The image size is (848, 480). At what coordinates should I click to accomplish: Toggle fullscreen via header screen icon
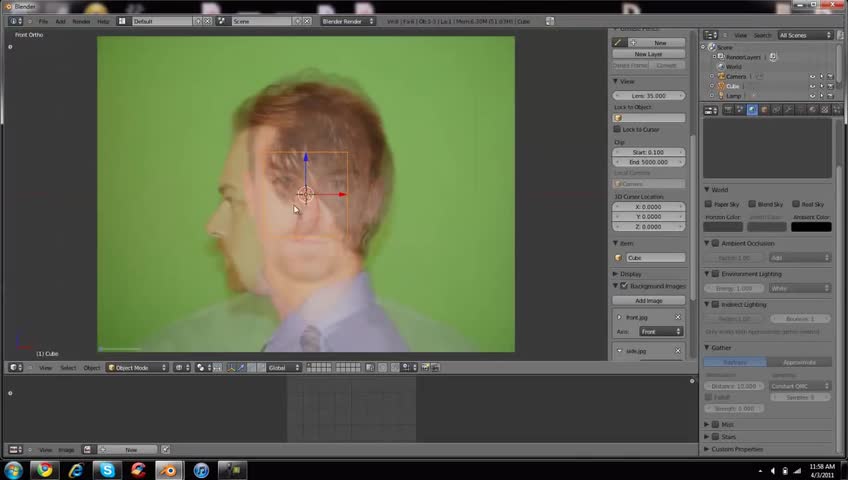550,21
